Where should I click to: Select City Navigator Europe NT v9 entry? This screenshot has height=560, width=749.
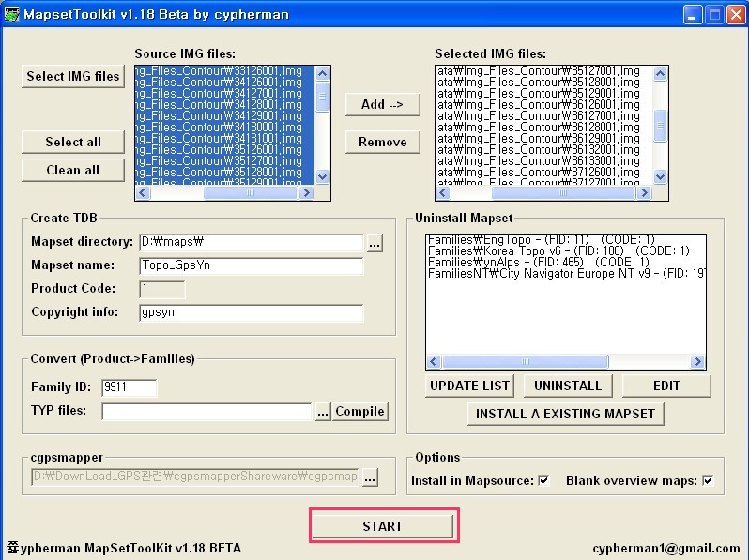point(566,274)
